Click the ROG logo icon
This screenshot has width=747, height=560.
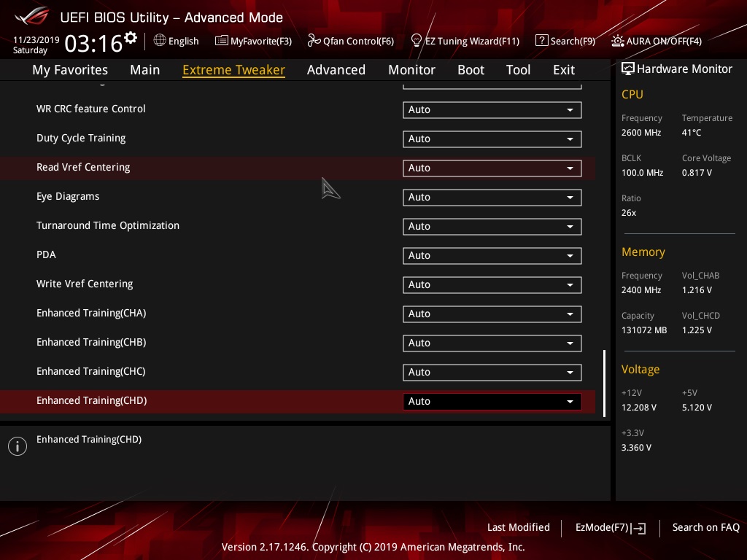click(x=32, y=16)
